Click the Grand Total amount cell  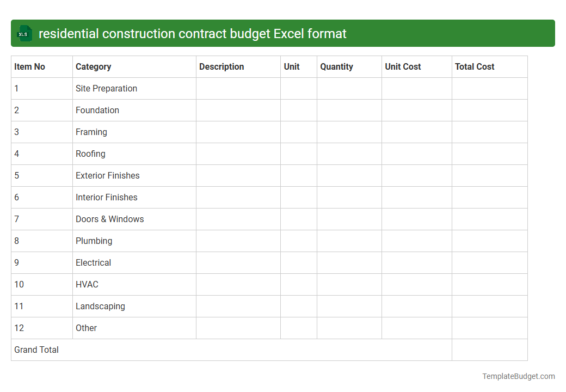[x=489, y=350]
